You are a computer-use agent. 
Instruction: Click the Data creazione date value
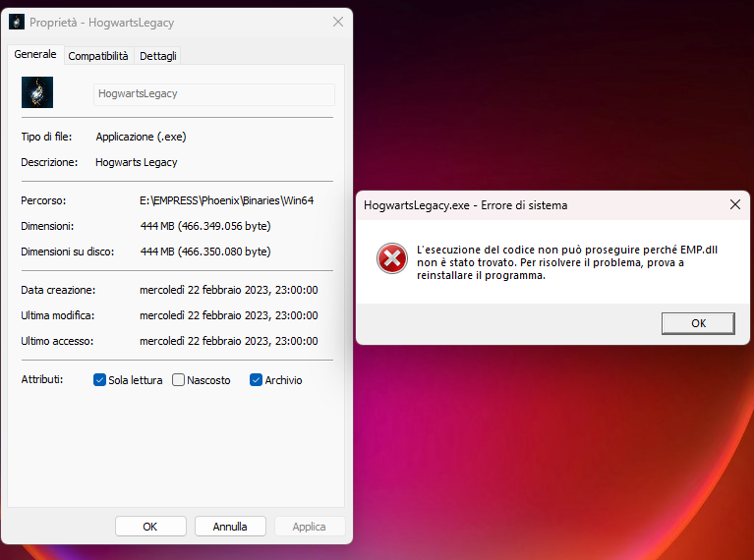pyautogui.click(x=229, y=290)
